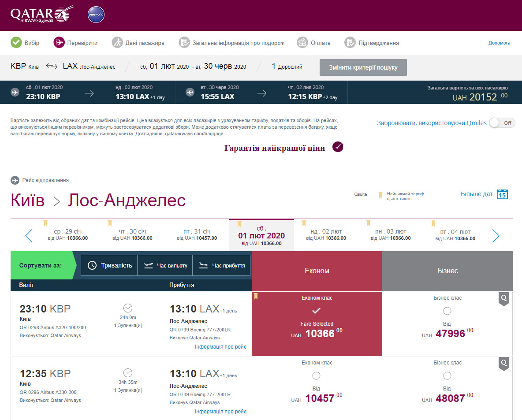Click the 1 Дорослий passenger count
The width and height of the screenshot is (522, 420).
287,66
